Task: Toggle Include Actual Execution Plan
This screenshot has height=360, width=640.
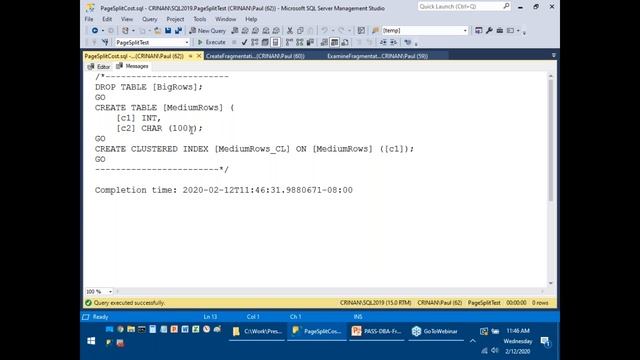Action: click(x=289, y=42)
